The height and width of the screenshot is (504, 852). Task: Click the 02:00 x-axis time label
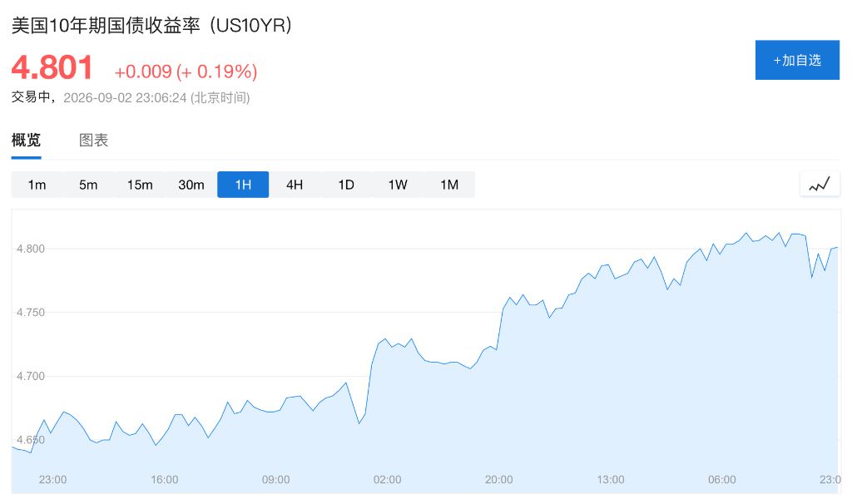point(388,480)
